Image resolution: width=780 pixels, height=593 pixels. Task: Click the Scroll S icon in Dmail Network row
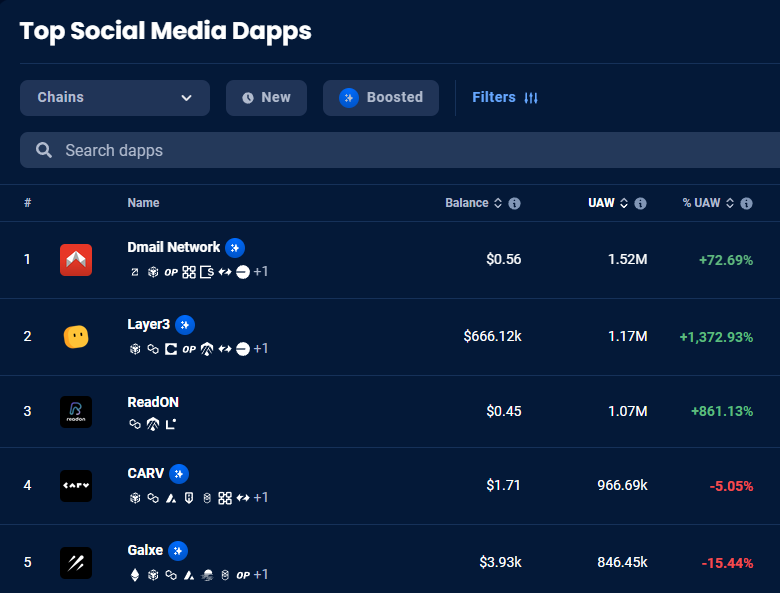tap(207, 272)
